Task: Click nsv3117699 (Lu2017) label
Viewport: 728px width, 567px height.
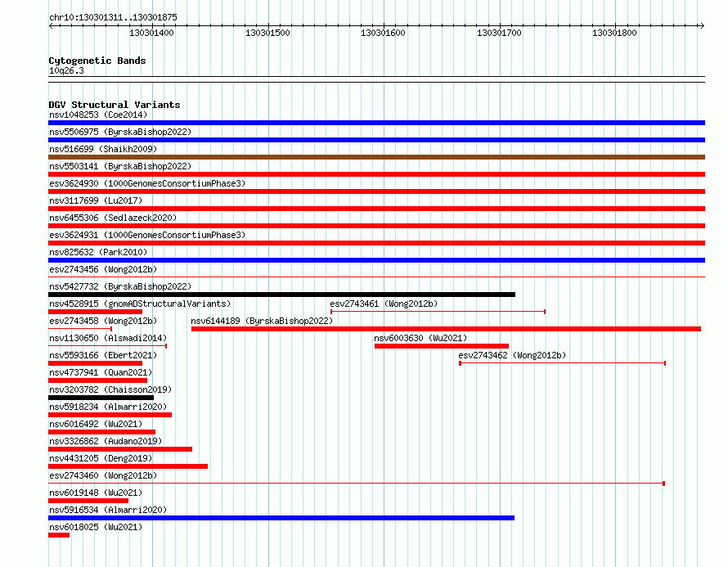Action: tap(96, 200)
